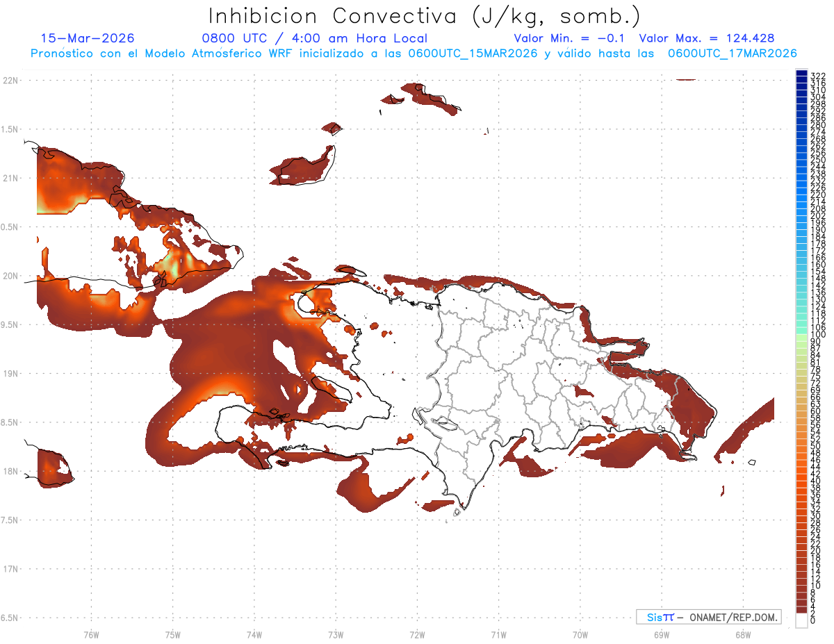Click the '18N' latitude label

10,471
